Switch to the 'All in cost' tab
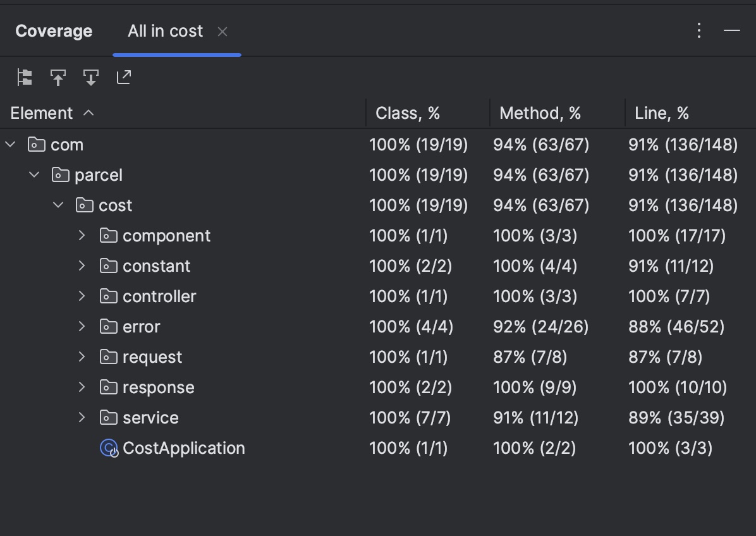Image resolution: width=756 pixels, height=536 pixels. click(x=165, y=31)
